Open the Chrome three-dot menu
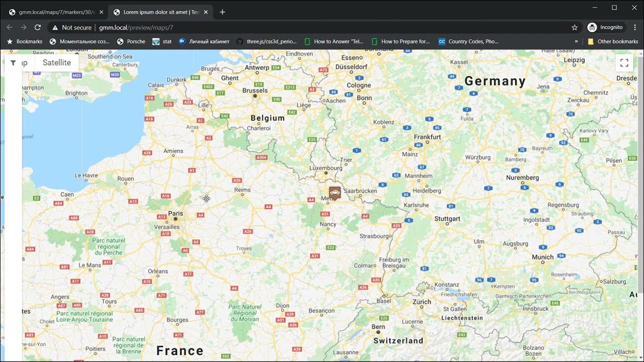This screenshot has width=644, height=362. point(635,27)
